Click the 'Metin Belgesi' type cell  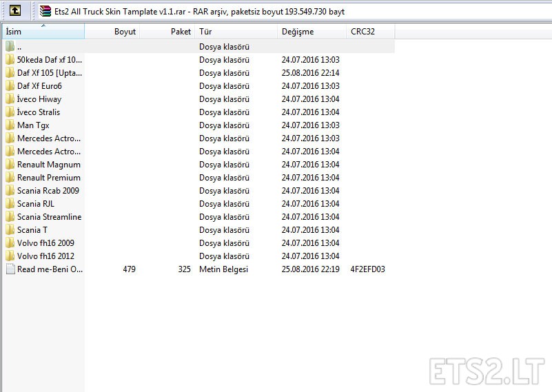[x=223, y=269]
